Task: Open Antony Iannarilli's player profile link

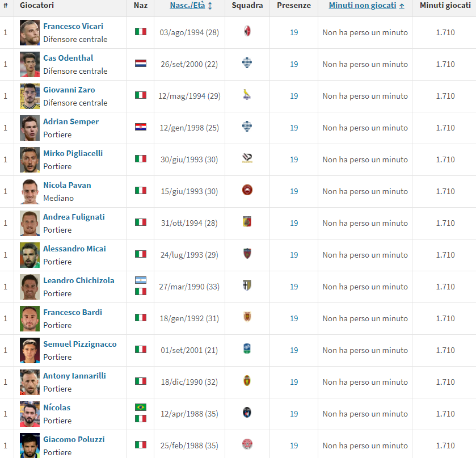Action: (x=74, y=376)
